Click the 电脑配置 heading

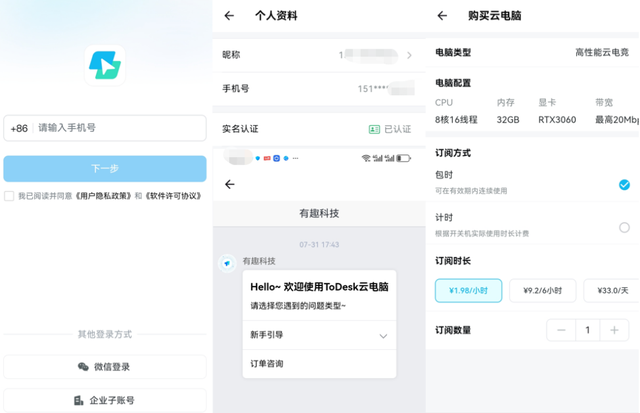[x=453, y=83]
